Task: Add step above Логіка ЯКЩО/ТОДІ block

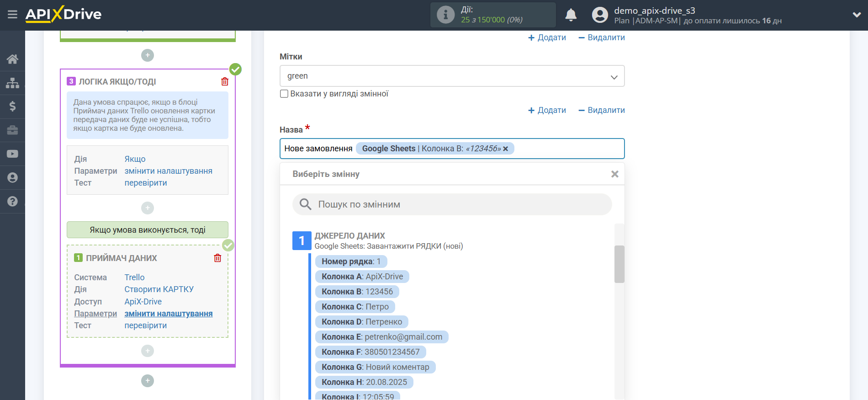Action: click(148, 55)
